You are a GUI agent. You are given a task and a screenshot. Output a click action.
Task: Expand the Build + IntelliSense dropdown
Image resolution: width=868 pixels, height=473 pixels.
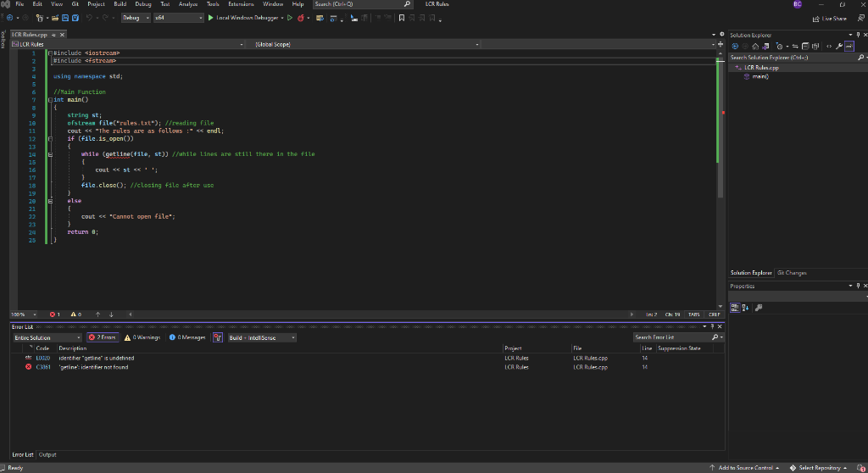pos(262,337)
